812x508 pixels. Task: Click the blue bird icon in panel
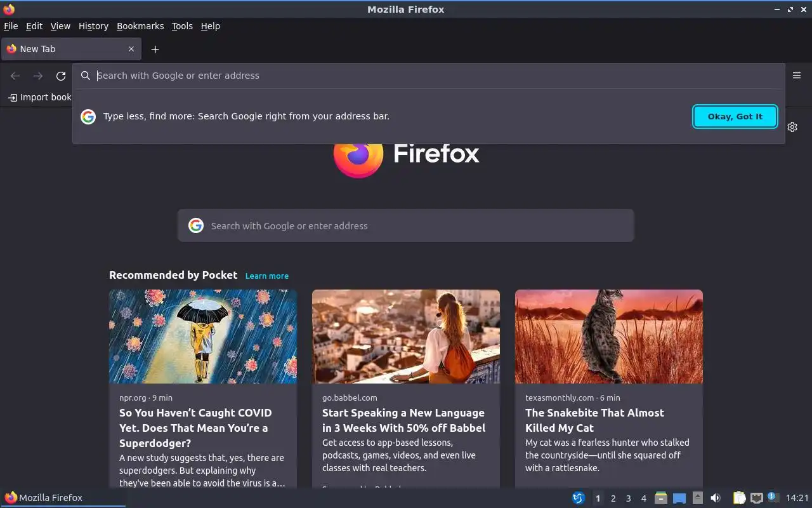point(579,498)
